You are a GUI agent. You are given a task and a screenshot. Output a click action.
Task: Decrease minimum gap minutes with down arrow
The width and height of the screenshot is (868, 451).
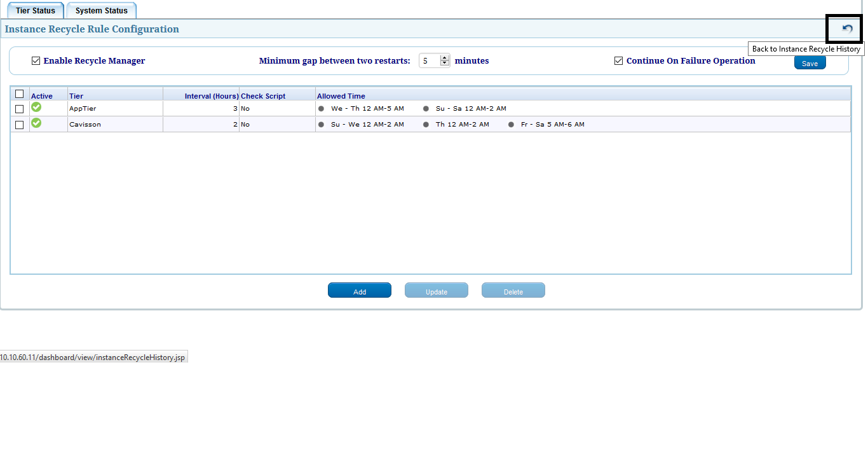[444, 64]
